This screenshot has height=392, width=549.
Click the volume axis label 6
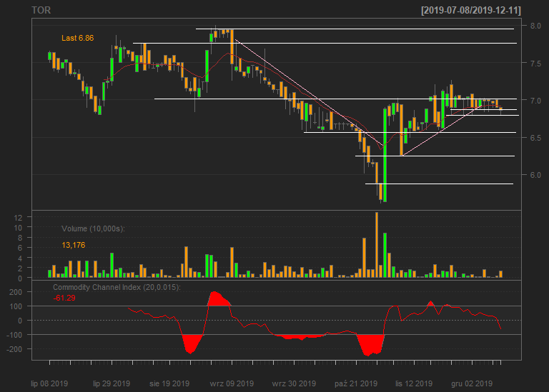20,248
